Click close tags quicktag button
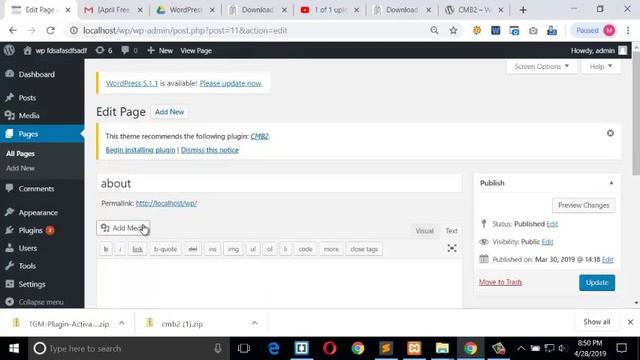This screenshot has width=640, height=360. pyautogui.click(x=364, y=249)
